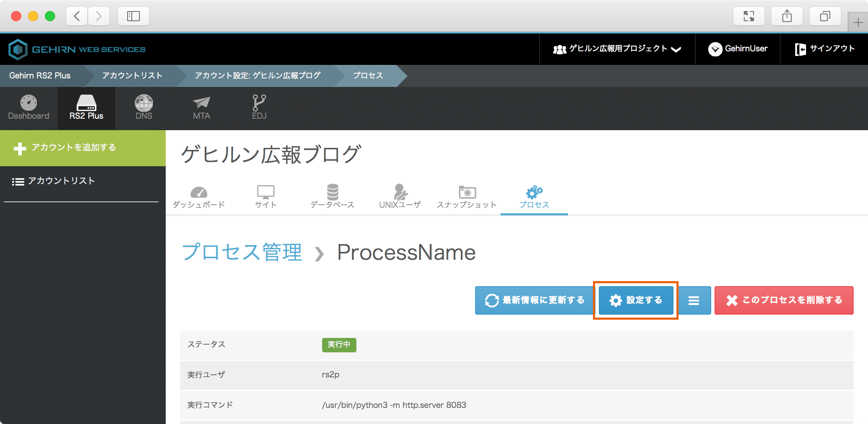Viewport: 868px width, 424px height.
Task: Open the MTA paper plane icon
Action: pos(201,103)
